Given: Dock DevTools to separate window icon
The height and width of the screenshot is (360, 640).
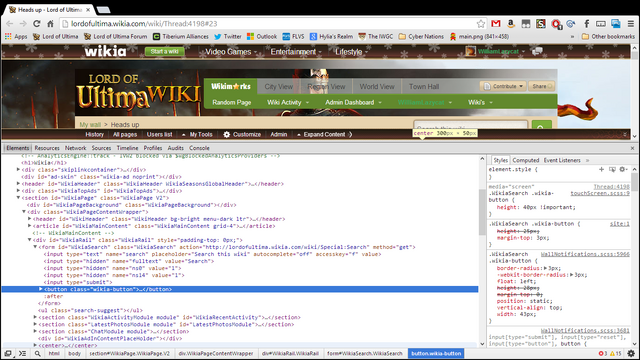Looking at the screenshot, I should [8, 353].
